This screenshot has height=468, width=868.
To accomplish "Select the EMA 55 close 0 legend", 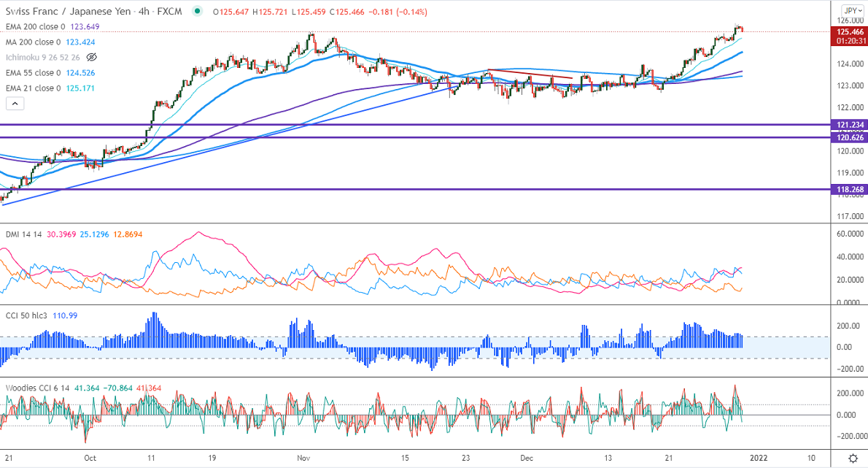I will tap(34, 72).
